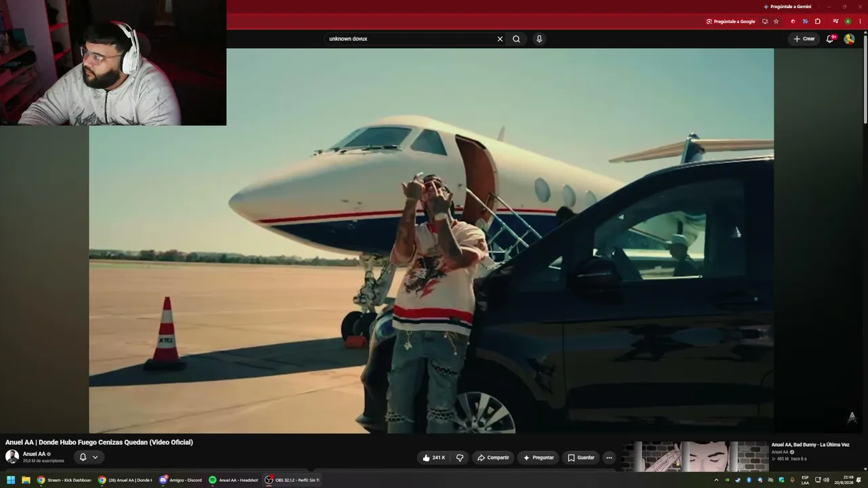Image resolution: width=868 pixels, height=488 pixels.
Task: Open the media control icon in Chrome toolbar
Action: [x=835, y=21]
